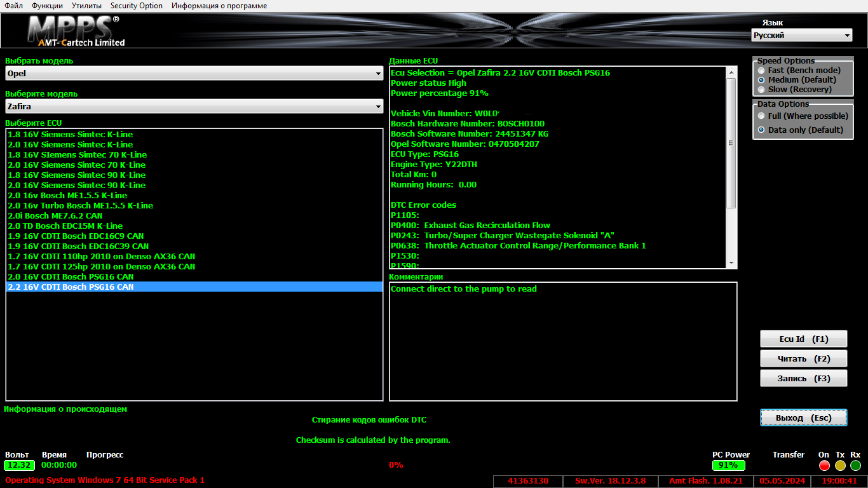Click the Читать (F2) read button
Screen dimensions: 868x488
[x=803, y=358]
